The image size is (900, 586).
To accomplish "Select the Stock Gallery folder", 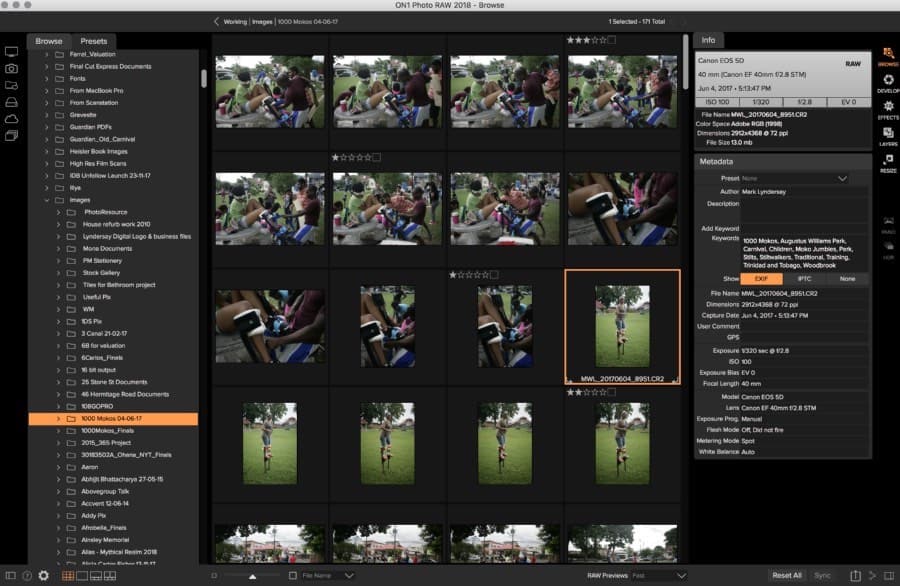I will (x=101, y=272).
